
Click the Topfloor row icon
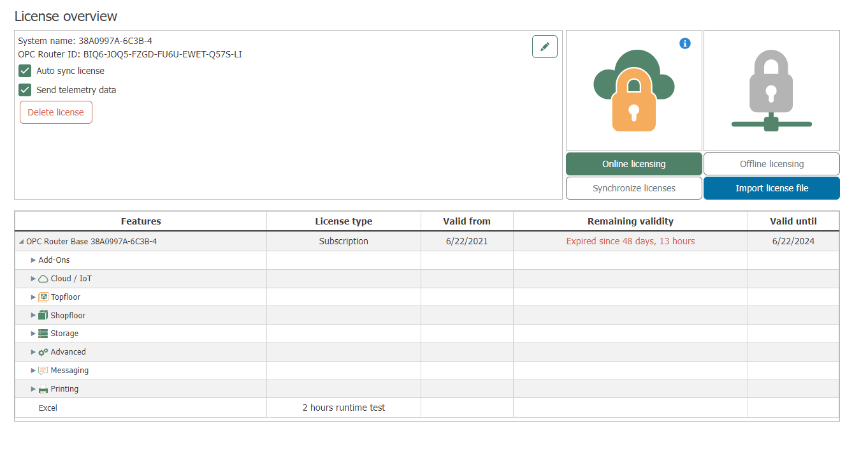point(43,297)
